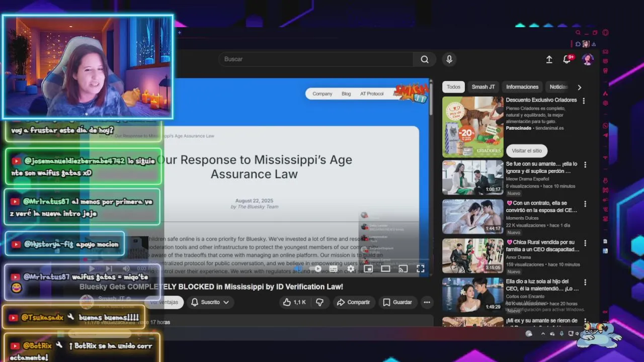Click the Guardar save button
This screenshot has width=644, height=362.
tap(397, 302)
